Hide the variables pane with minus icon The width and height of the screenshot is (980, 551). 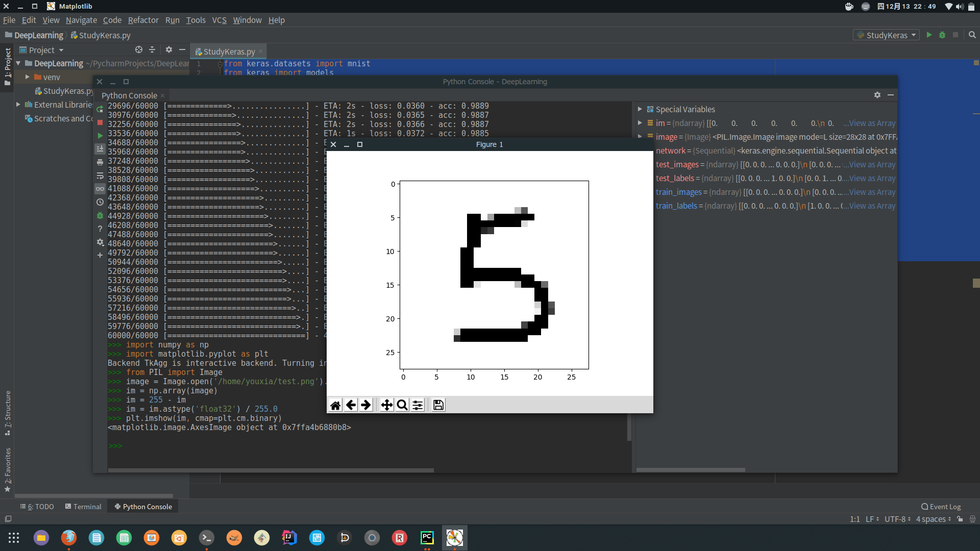click(x=891, y=95)
